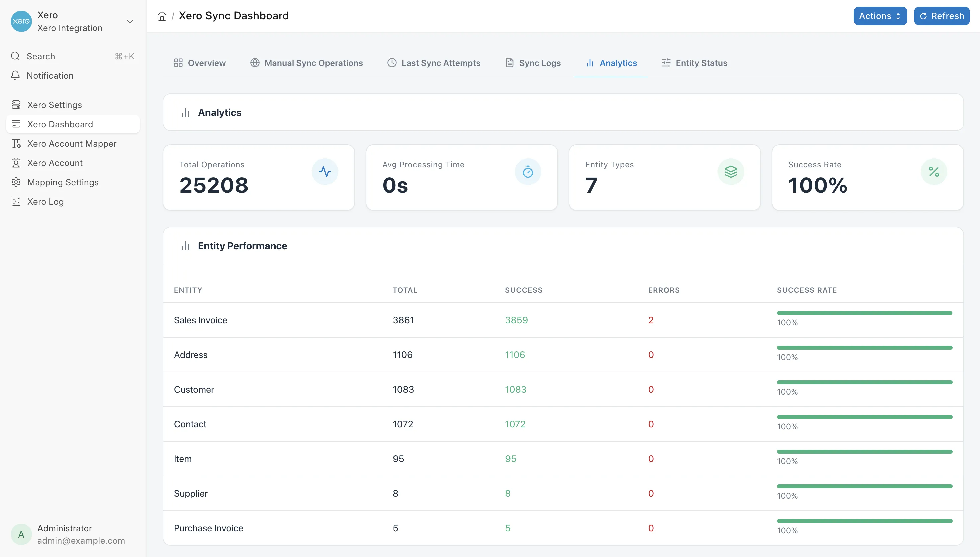Click the Total Operations activity icon
Image resolution: width=980 pixels, height=557 pixels.
325,172
